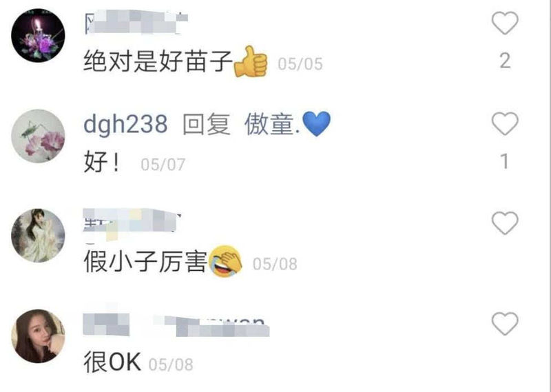551x392 pixels.
Task: Tap the blurred username above 假小子厉害
Action: point(132,225)
